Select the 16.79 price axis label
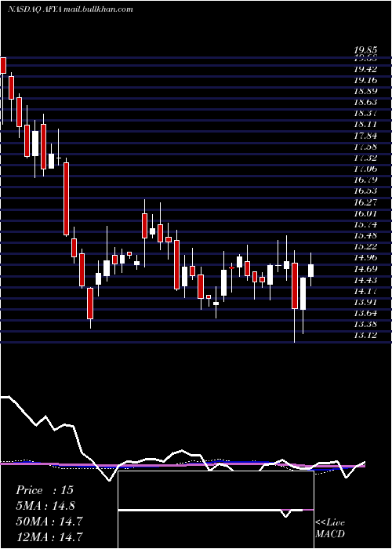 366,180
